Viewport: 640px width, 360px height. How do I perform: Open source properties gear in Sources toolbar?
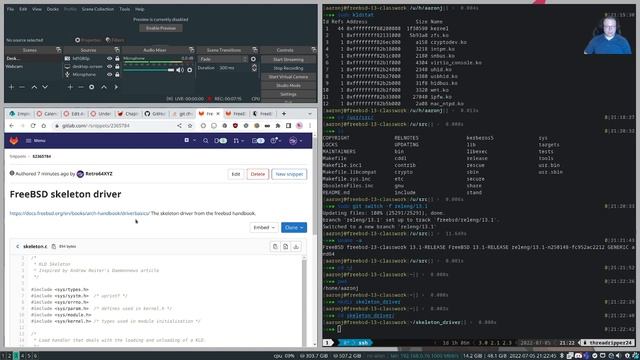coord(91,87)
